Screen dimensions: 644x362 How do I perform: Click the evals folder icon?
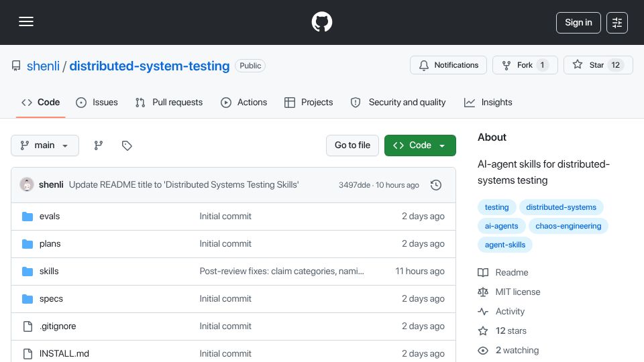point(28,217)
